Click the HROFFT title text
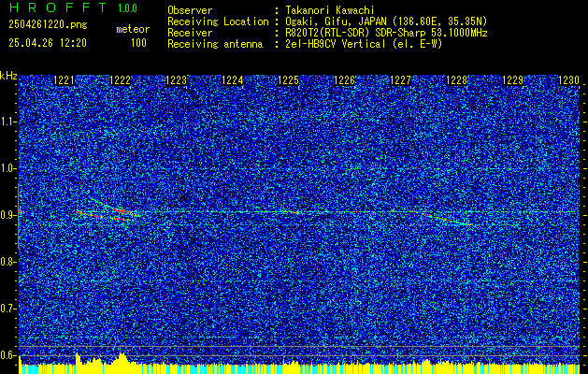The height and width of the screenshot is (374, 588). [58, 7]
